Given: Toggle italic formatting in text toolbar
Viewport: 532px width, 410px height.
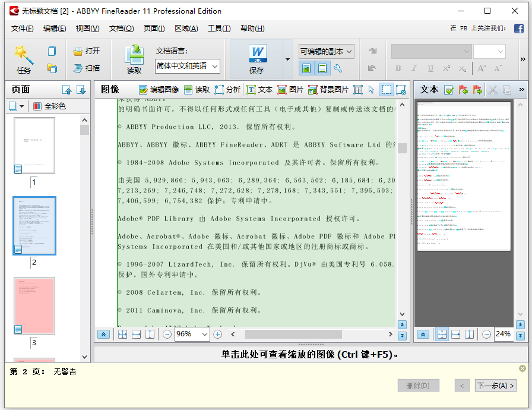Looking at the screenshot, I should (x=415, y=69).
